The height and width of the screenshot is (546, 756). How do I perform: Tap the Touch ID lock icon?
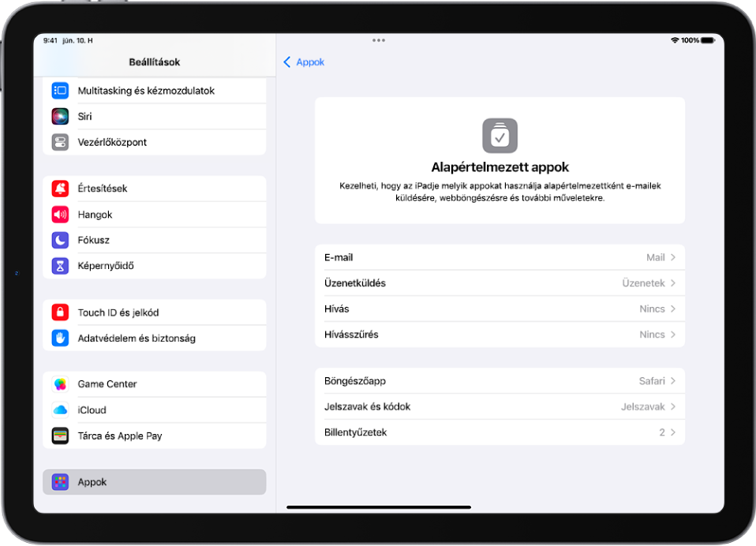pos(60,312)
